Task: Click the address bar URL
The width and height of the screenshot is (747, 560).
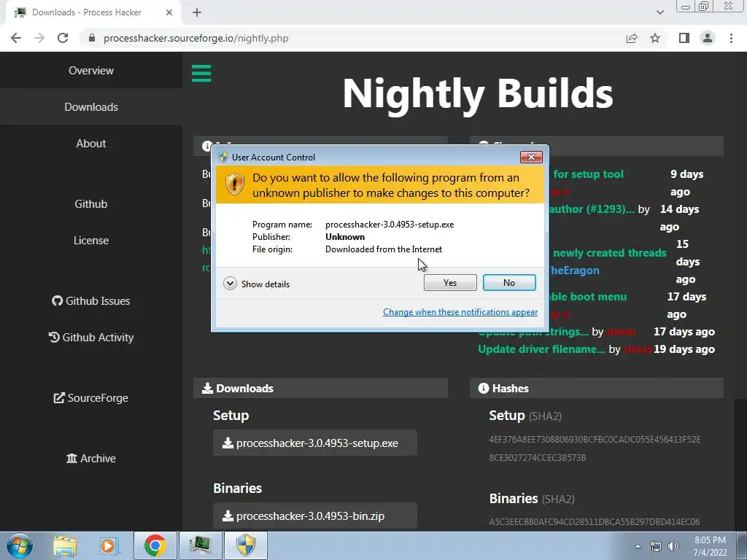Action: (x=196, y=38)
